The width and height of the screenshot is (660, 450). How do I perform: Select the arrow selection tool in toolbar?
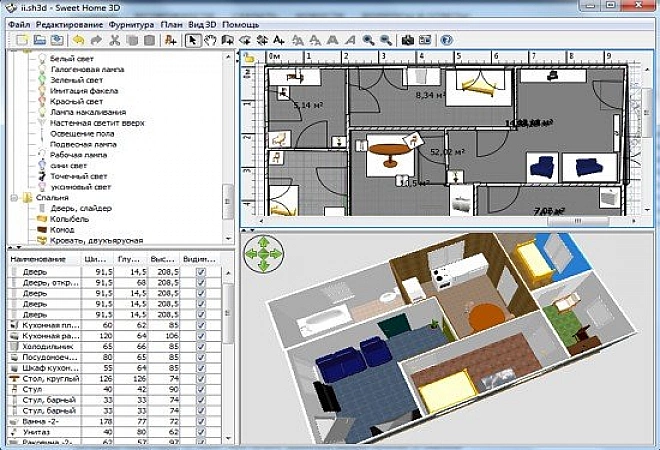[x=195, y=40]
